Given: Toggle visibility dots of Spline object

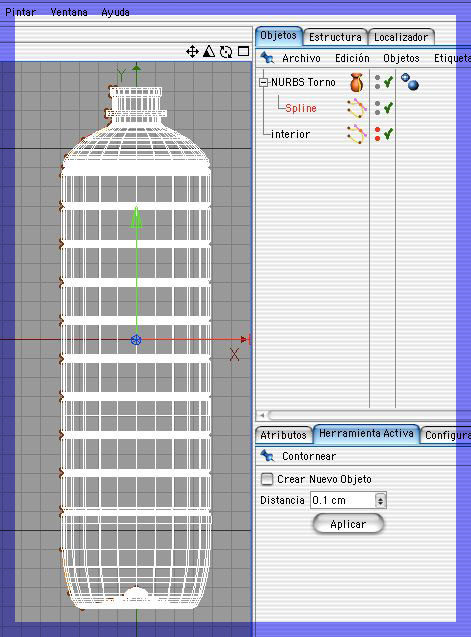Looking at the screenshot, I should [378, 108].
